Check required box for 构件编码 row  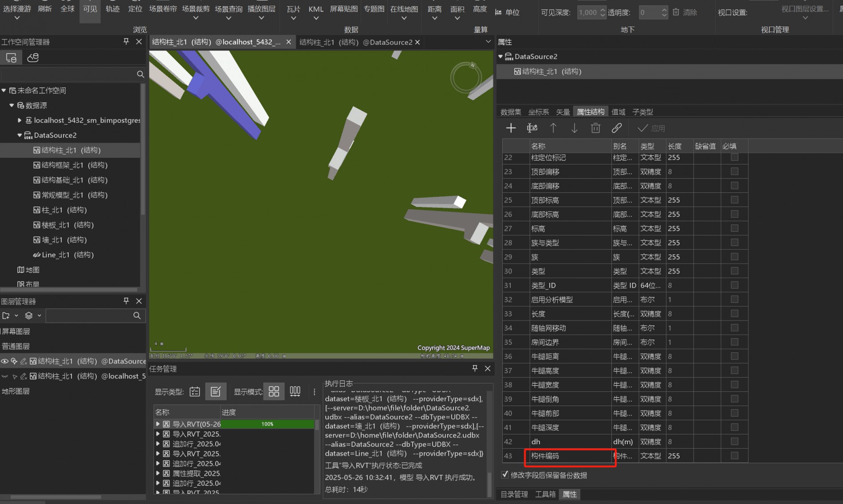point(734,455)
